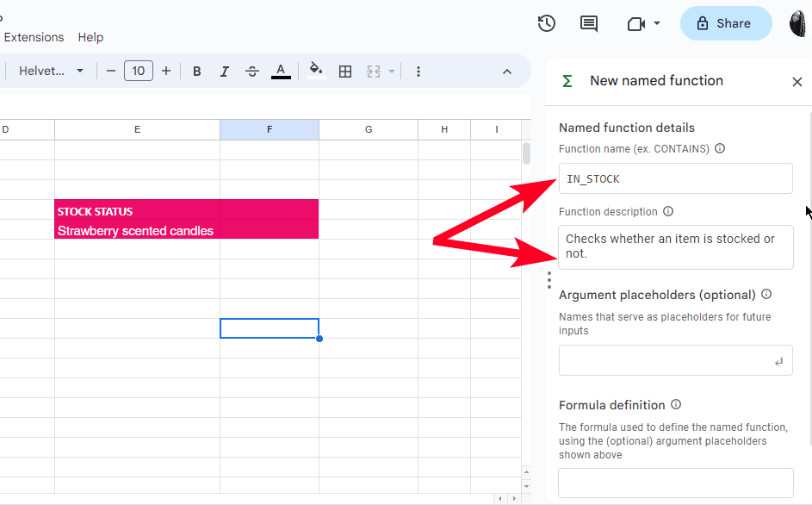Open text color picker
812x505 pixels.
click(281, 72)
